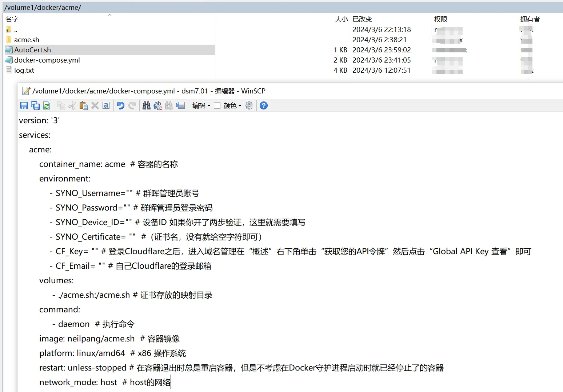563x392 pixels.
Task: Paste from clipboard icon
Action: 84,105
